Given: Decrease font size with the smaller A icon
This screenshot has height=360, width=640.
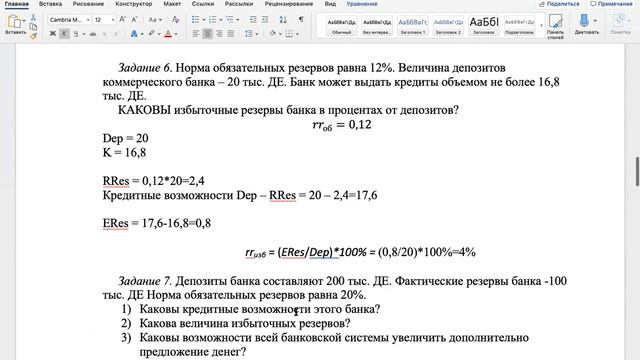Looking at the screenshot, I should 134,20.
